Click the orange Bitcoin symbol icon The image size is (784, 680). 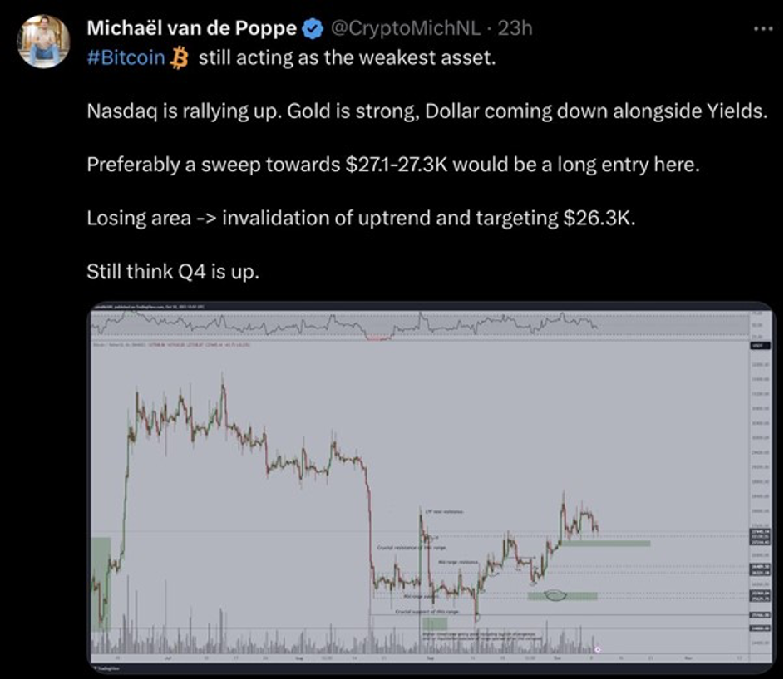(x=180, y=59)
